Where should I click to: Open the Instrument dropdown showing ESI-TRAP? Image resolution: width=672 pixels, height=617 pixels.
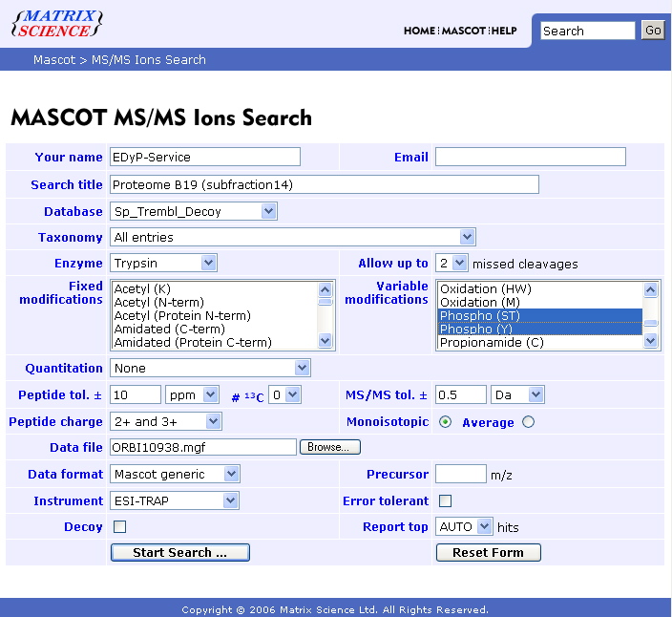point(175,500)
